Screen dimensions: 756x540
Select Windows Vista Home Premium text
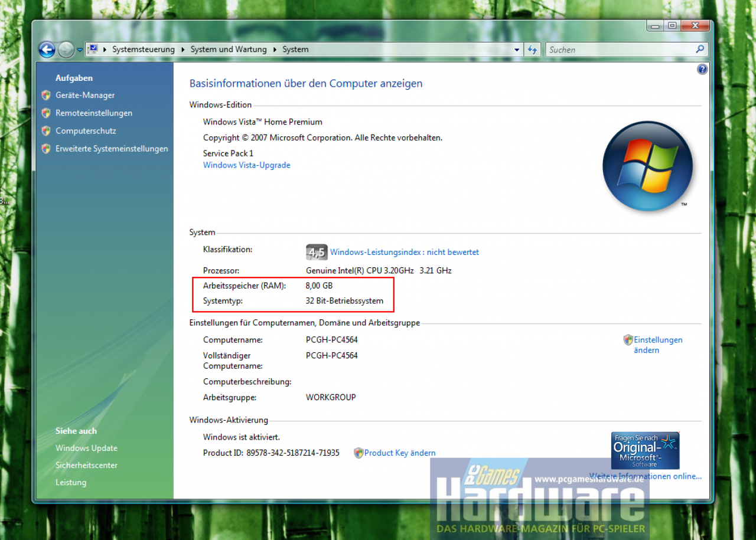coord(263,122)
